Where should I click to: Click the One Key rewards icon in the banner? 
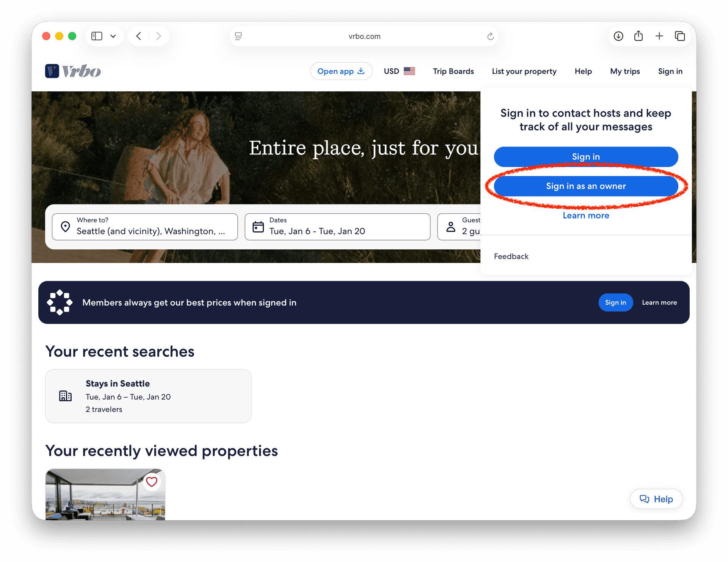pyautogui.click(x=60, y=302)
